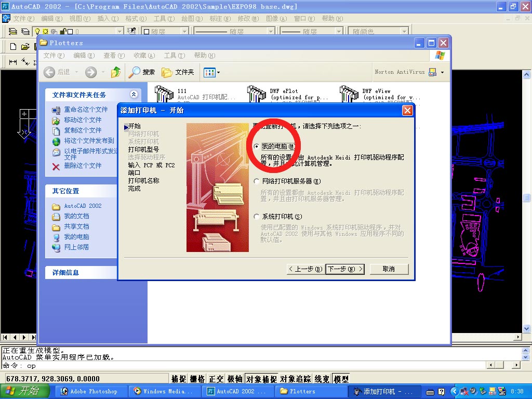The width and height of the screenshot is (532, 399).
Task: Toggle the 栅格 grid status button
Action: point(197,379)
